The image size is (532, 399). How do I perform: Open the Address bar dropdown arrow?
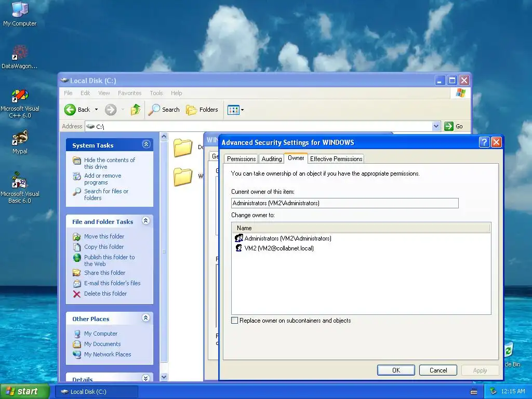tap(436, 126)
